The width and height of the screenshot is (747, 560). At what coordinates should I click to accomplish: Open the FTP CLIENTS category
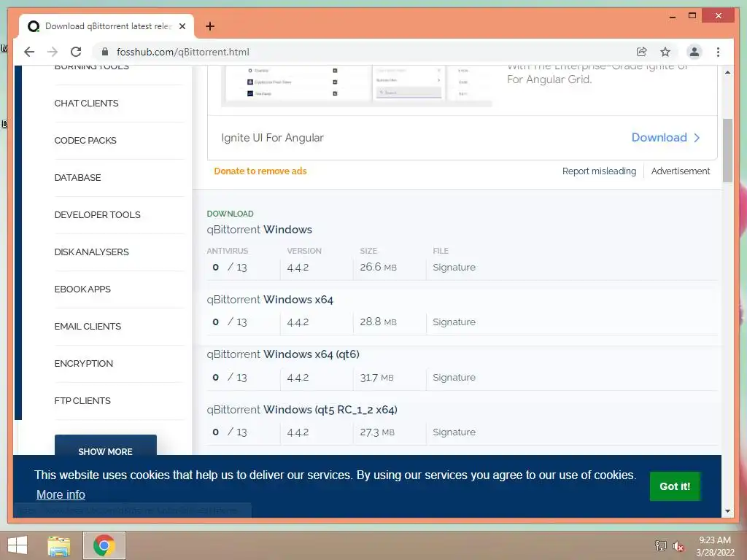point(82,400)
